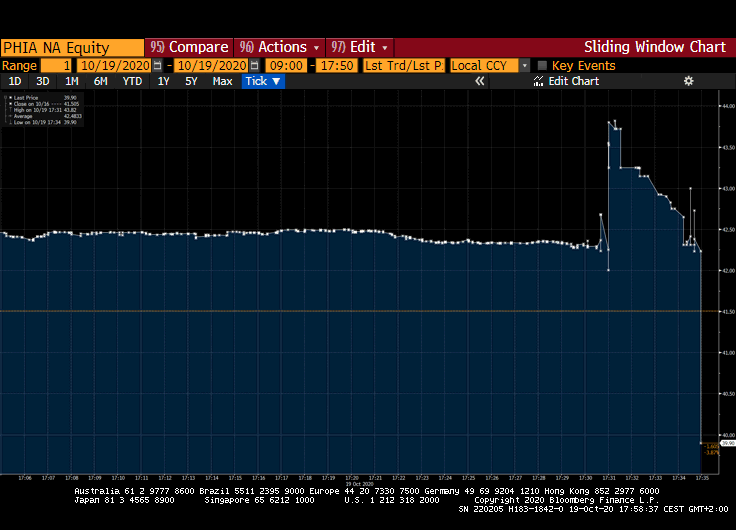Image resolution: width=736 pixels, height=530 pixels.
Task: Click the Lst Trd/Lst P field selector
Action: [403, 65]
